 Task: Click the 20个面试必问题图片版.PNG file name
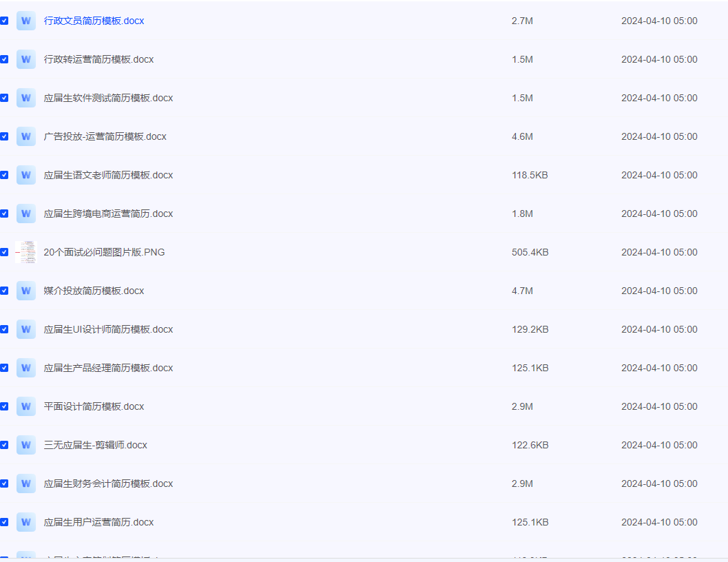(104, 252)
